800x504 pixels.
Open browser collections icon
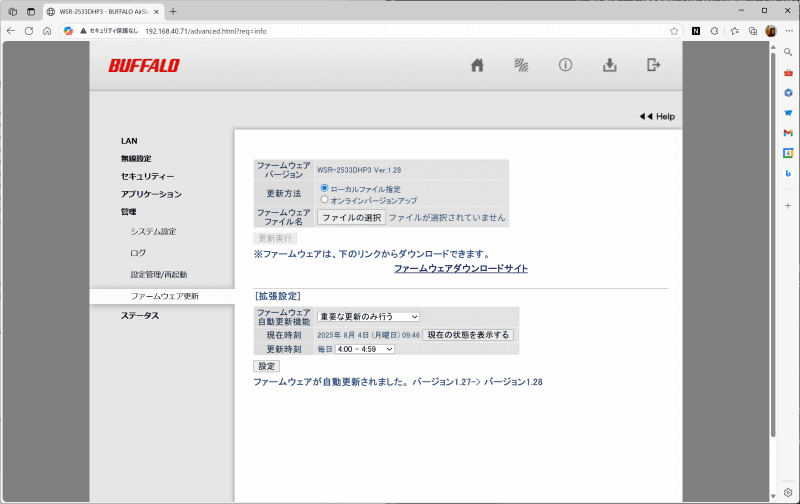coord(753,31)
